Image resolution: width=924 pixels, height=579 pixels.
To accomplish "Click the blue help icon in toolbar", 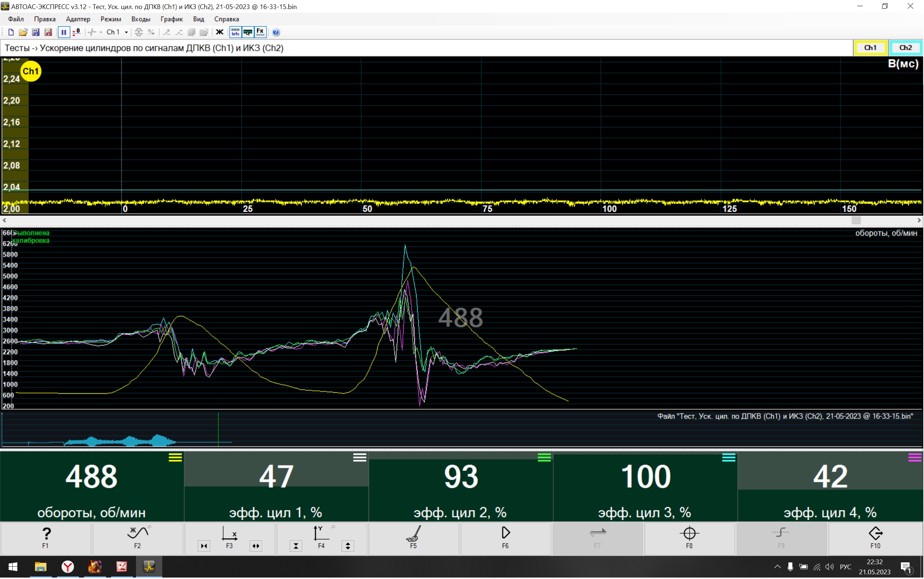I will pos(276,32).
